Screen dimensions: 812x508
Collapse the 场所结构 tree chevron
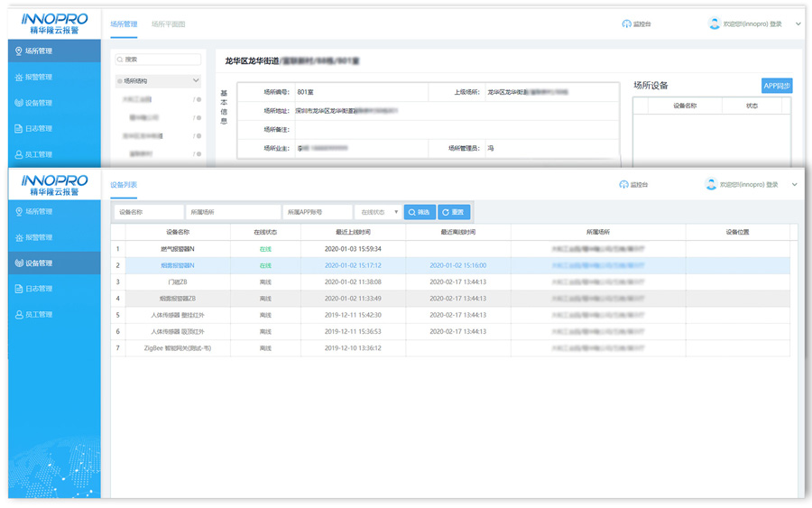click(x=196, y=81)
